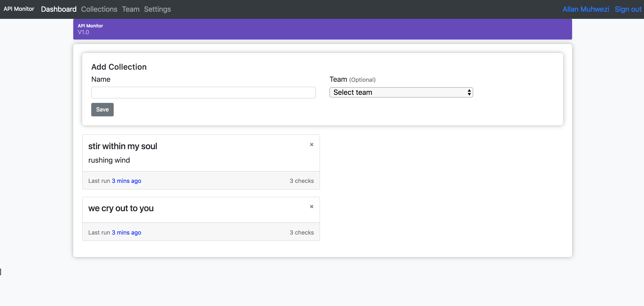Click the dropdown arrows on team selector
The width and height of the screenshot is (644, 306).
(469, 92)
